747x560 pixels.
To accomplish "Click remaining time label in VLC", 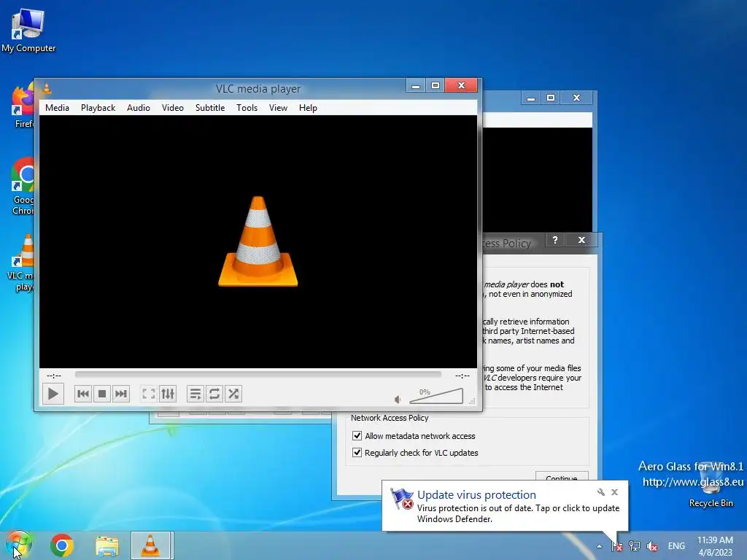I will pos(462,376).
